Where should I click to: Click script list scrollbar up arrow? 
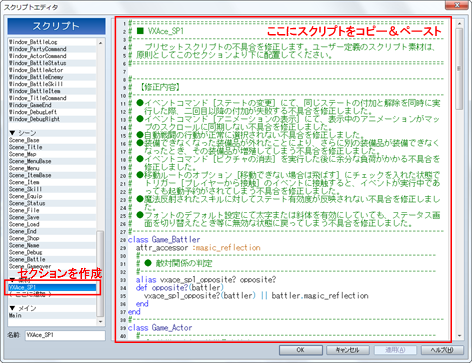click(x=101, y=43)
